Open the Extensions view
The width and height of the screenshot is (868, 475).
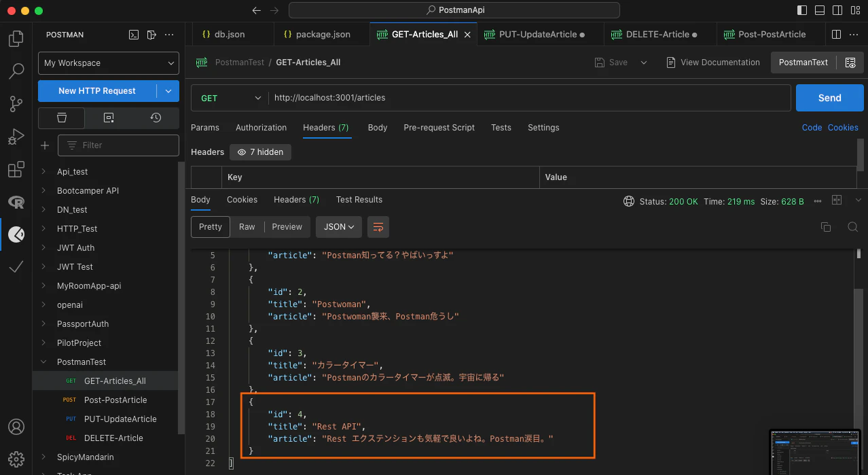point(16,169)
